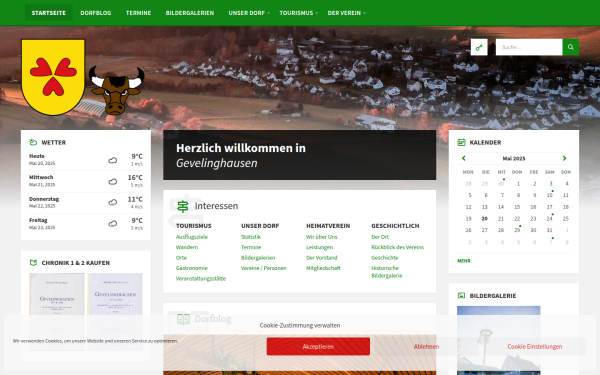
Task: Open the Bildergalerien menu item
Action: [190, 13]
